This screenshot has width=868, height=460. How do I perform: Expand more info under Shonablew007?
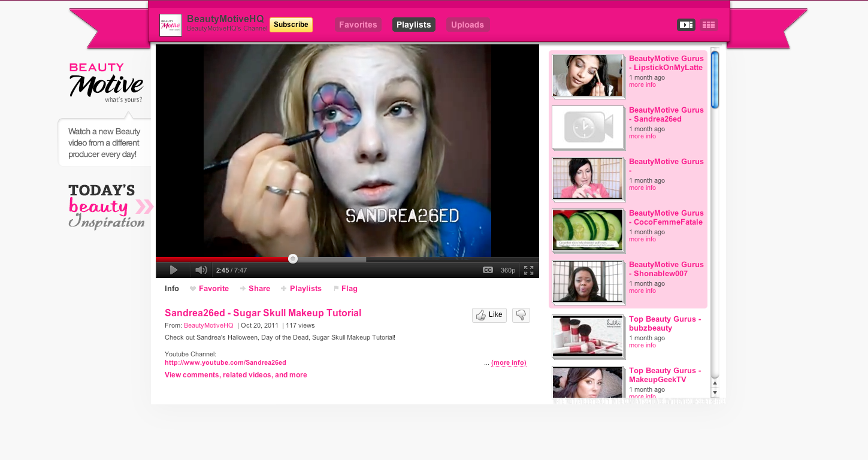[642, 291]
